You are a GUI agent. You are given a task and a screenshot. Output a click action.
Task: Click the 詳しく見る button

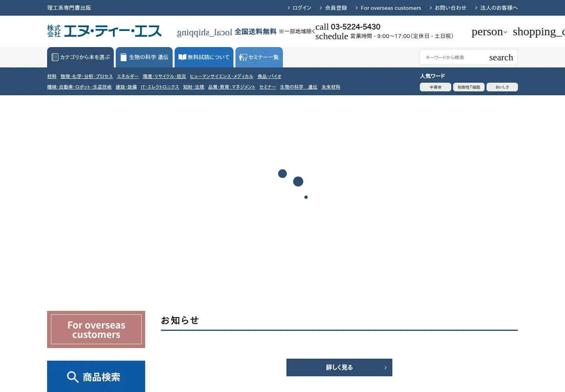339,367
